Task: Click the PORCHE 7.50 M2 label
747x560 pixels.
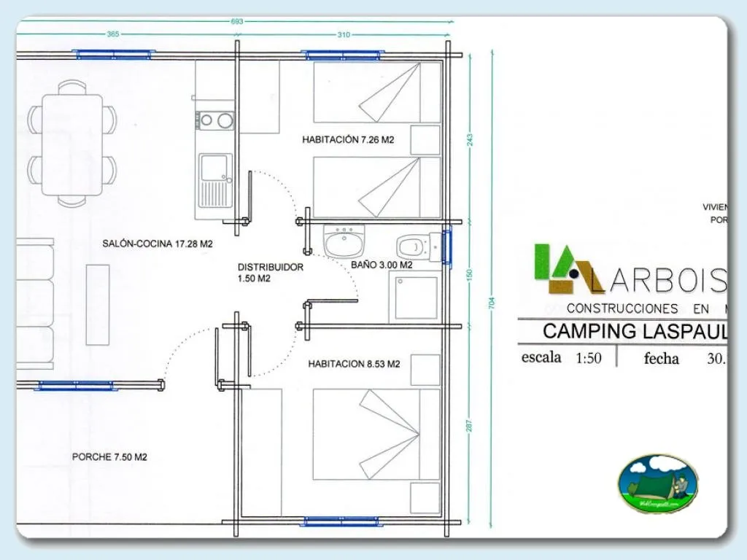Action: tap(109, 456)
